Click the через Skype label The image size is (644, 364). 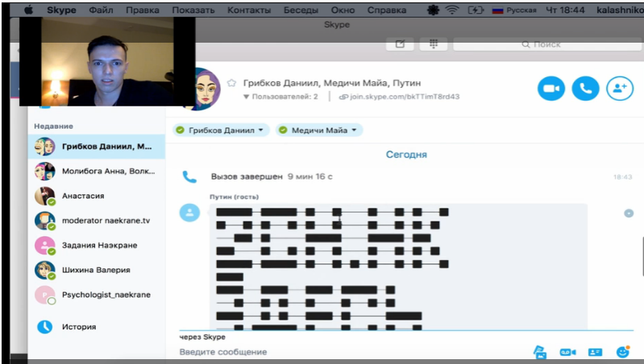(202, 337)
